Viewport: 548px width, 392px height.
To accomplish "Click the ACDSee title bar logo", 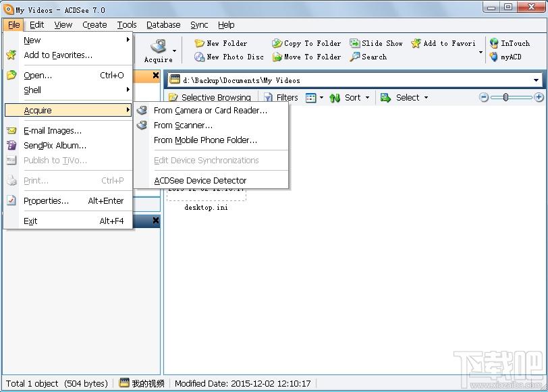I will pyautogui.click(x=8, y=9).
